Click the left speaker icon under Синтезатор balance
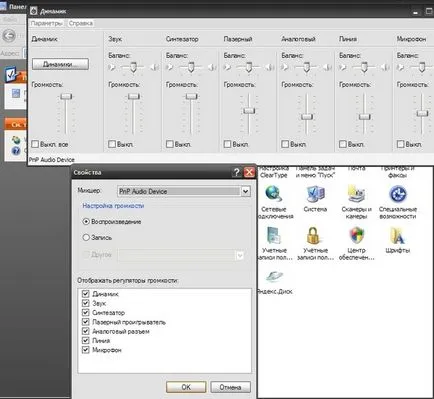 [170, 67]
